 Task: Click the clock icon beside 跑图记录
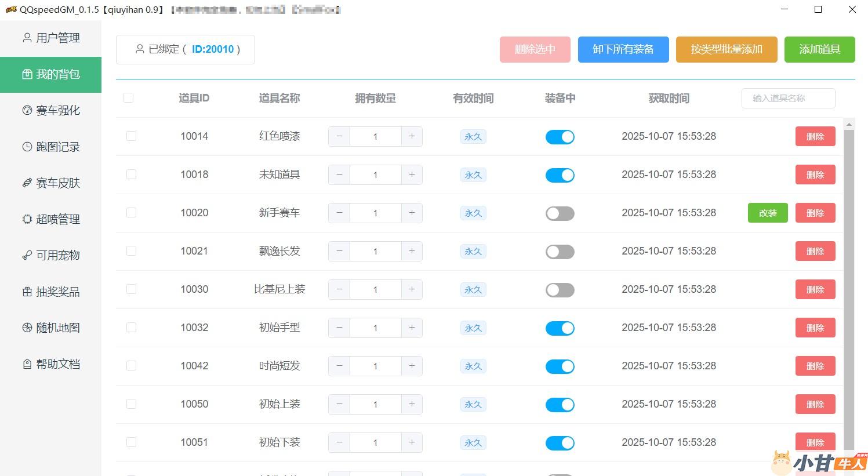click(x=27, y=147)
